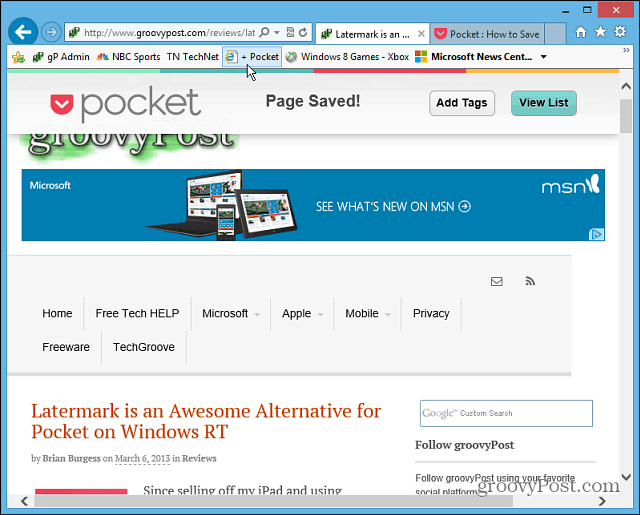Open the Home page icon
Viewport: 640px width, 515px height.
(580, 32)
